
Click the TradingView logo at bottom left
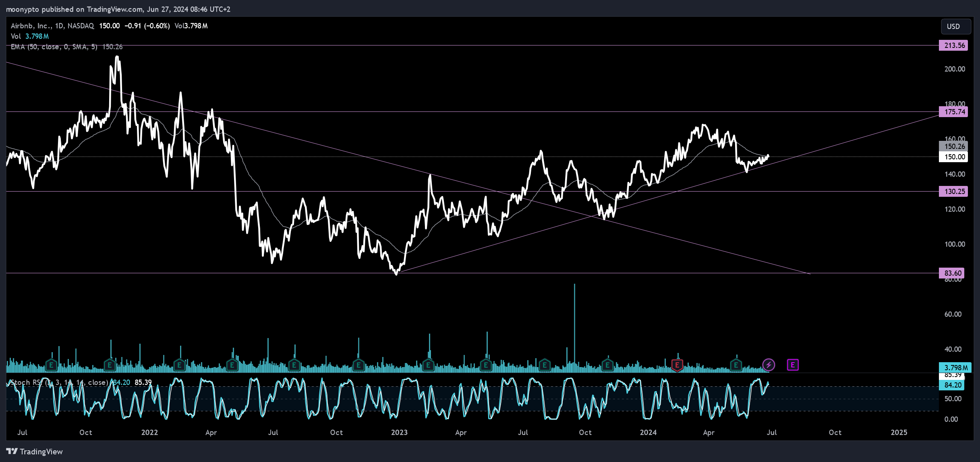click(x=35, y=452)
